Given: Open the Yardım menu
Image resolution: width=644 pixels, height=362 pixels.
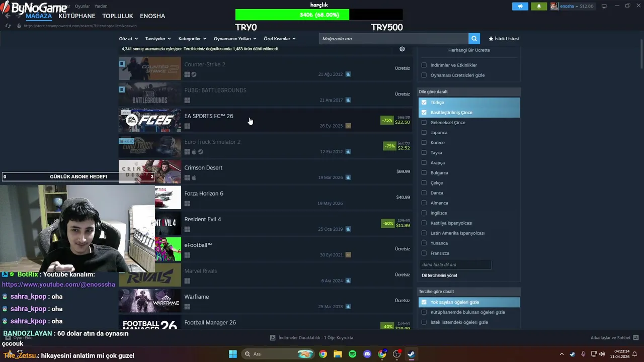Looking at the screenshot, I should tap(101, 7).
